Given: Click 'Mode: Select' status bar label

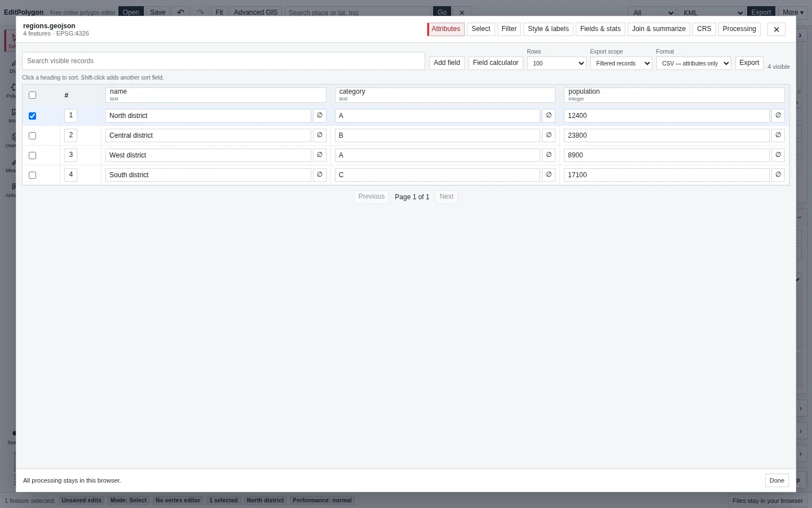Looking at the screenshot, I should (x=129, y=501).
